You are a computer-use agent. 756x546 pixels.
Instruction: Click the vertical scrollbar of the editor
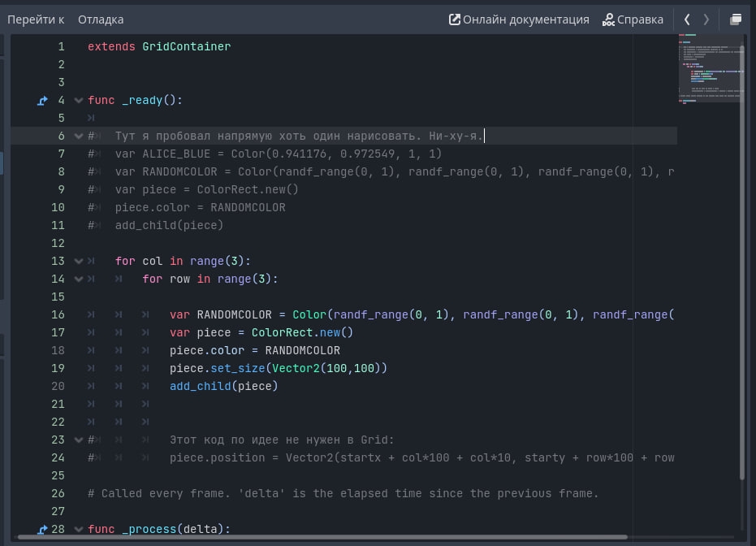coord(742,262)
